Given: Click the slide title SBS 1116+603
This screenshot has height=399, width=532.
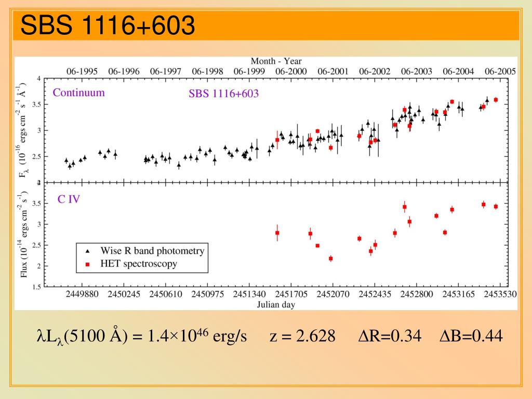Looking at the screenshot, I should point(108,25).
